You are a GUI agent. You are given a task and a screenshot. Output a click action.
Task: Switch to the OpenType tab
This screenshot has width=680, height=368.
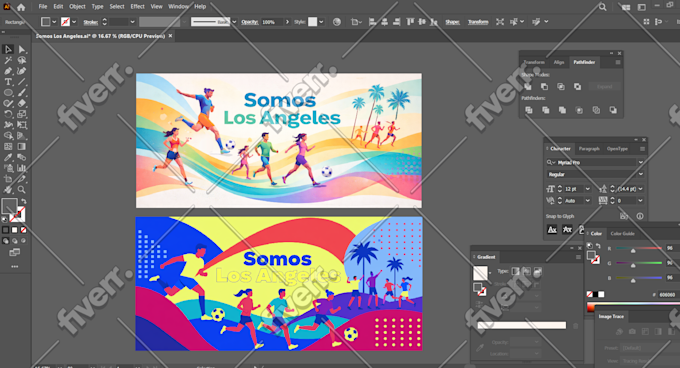pos(617,149)
